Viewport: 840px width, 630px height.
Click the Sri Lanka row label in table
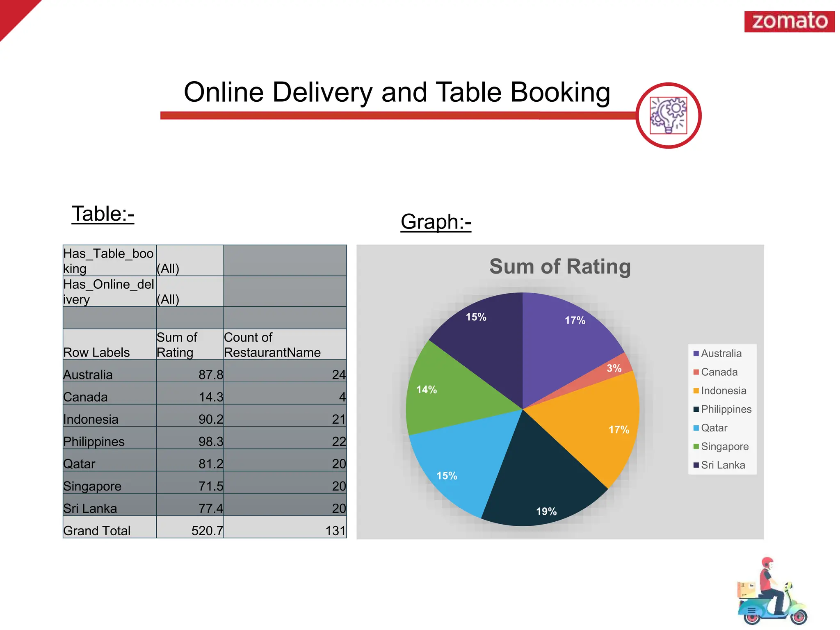[x=110, y=505]
